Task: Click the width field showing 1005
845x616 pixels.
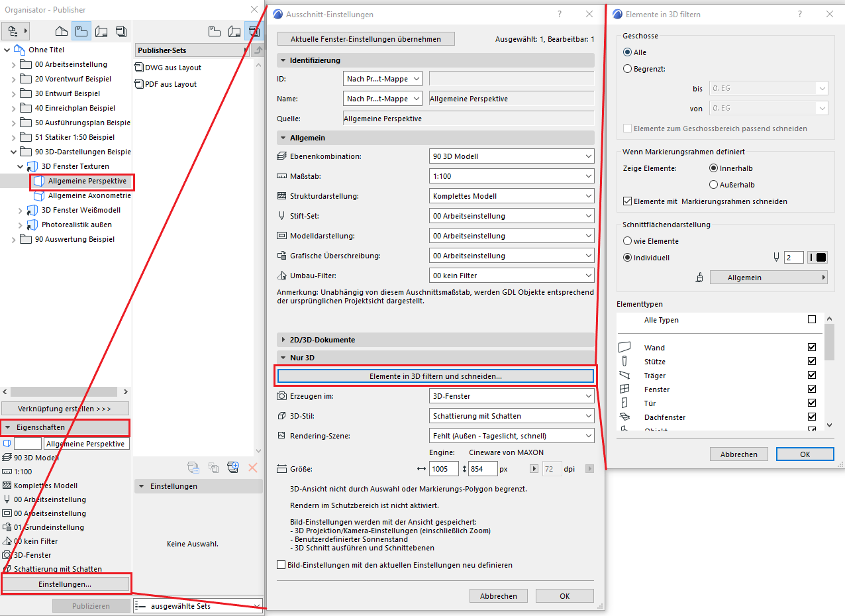Action: point(444,468)
